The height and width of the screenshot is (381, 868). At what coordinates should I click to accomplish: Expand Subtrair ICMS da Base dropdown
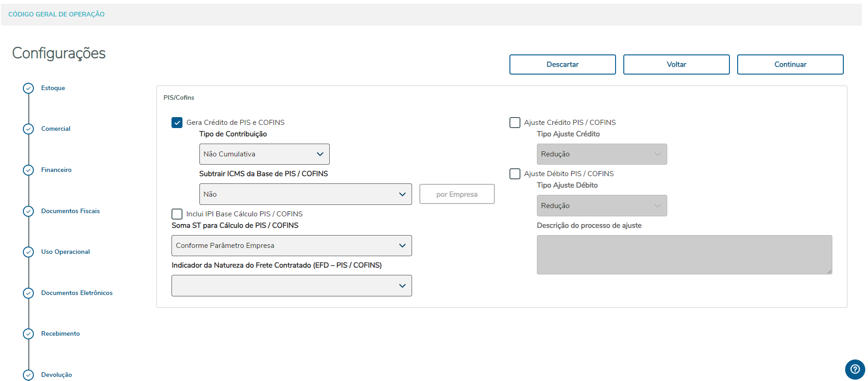coord(305,194)
